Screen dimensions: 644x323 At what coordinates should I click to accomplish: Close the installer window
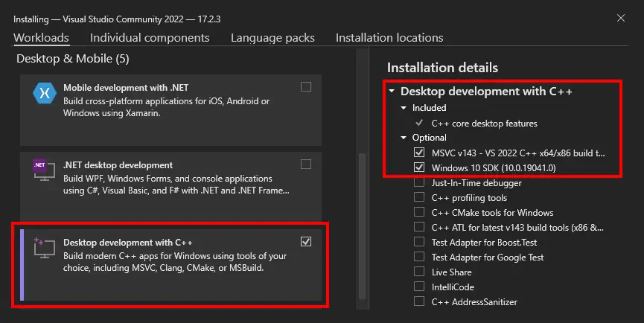click(621, 17)
